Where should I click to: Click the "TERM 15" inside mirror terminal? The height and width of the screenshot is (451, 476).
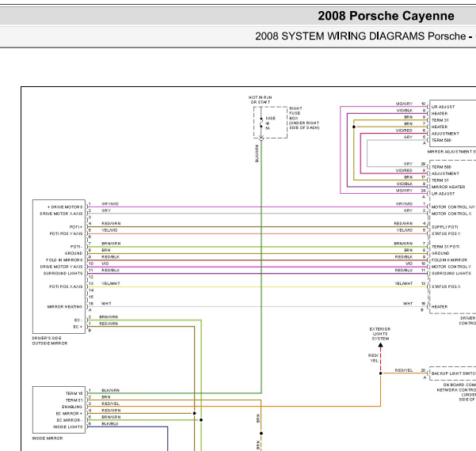point(74,393)
